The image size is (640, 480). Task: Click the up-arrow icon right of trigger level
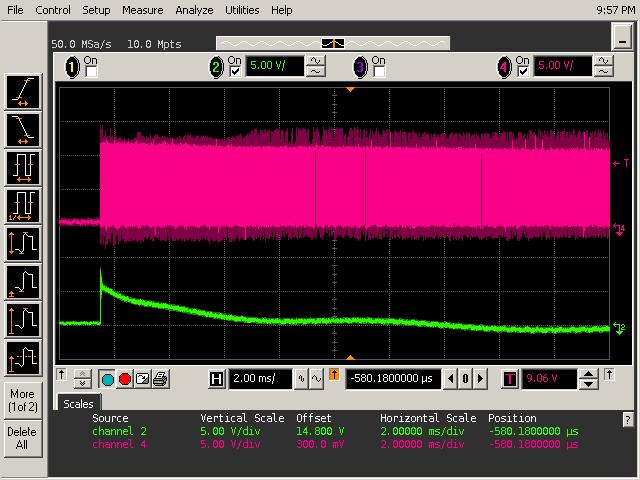[x=609, y=375]
